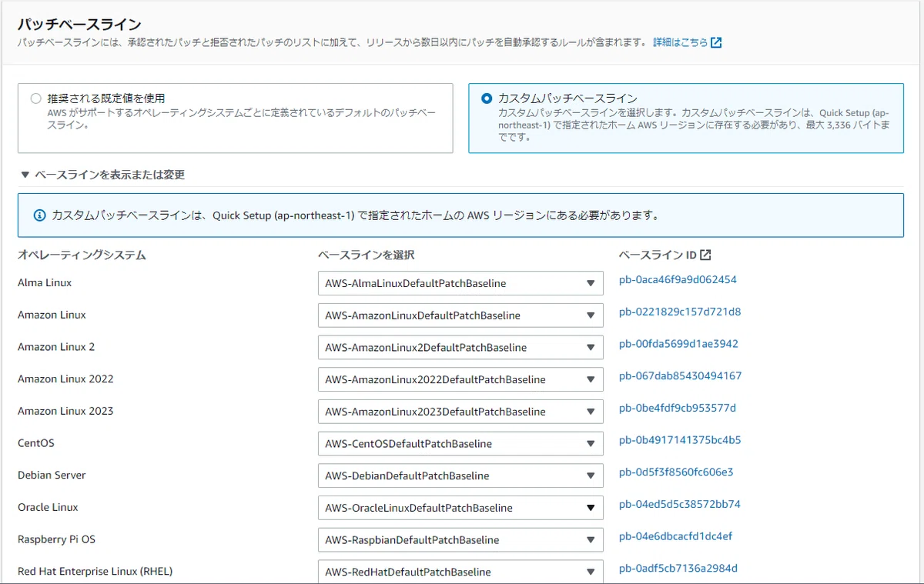Click the Debian Server row label
Viewport: 924px width, 584px height.
[x=52, y=475]
